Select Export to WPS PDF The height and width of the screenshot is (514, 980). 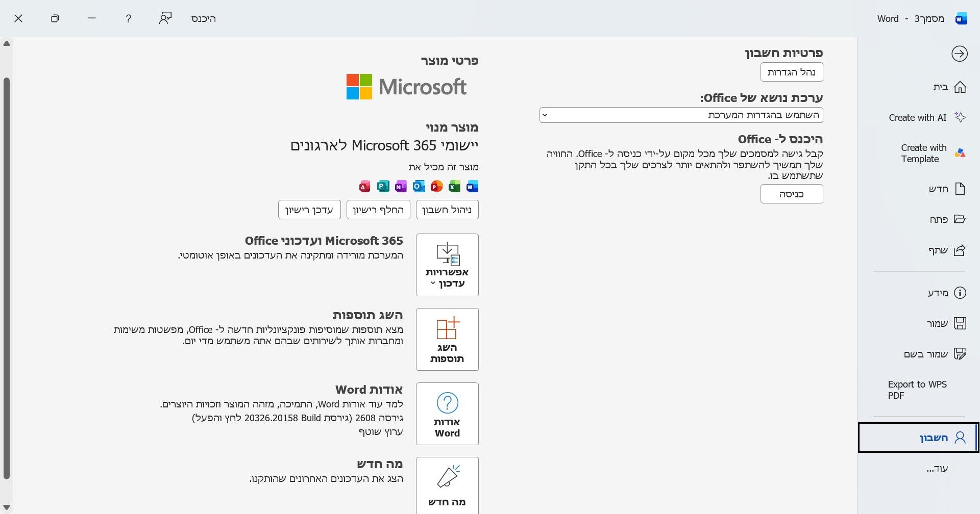coord(919,390)
